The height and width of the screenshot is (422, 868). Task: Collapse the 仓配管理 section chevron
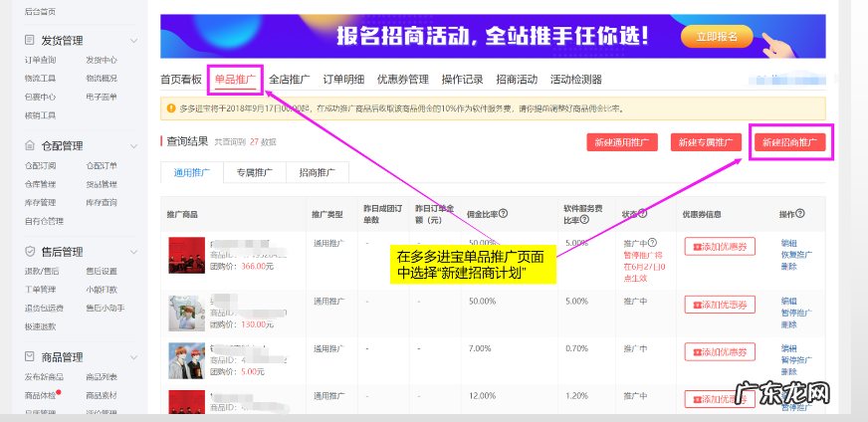coord(133,146)
